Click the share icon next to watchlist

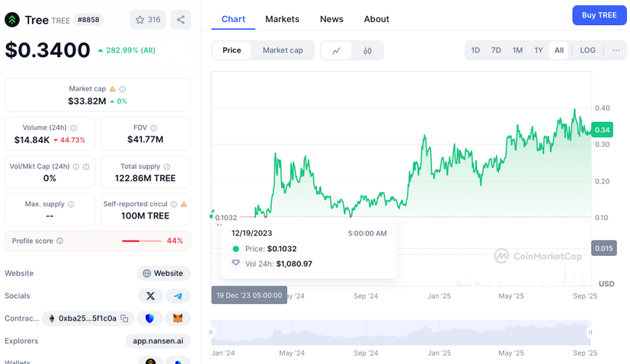tap(181, 20)
